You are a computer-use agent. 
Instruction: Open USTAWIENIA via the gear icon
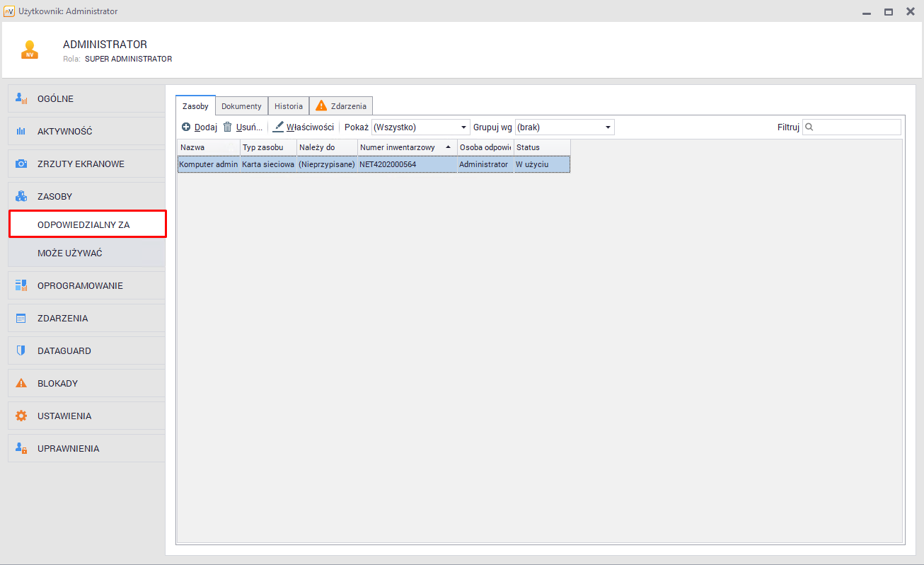(x=21, y=416)
